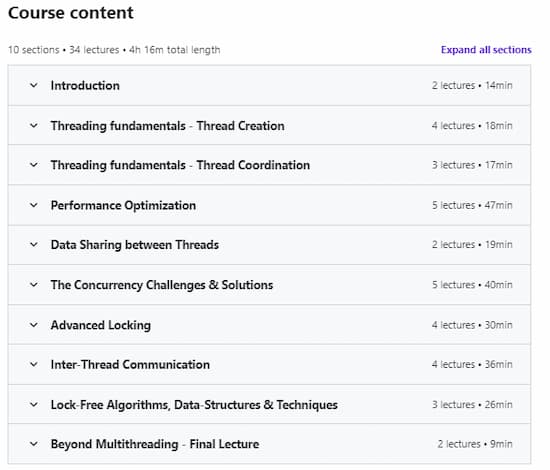Click '2 lectures • 19min' text
Image resolution: width=550 pixels, height=470 pixels.
pos(472,244)
